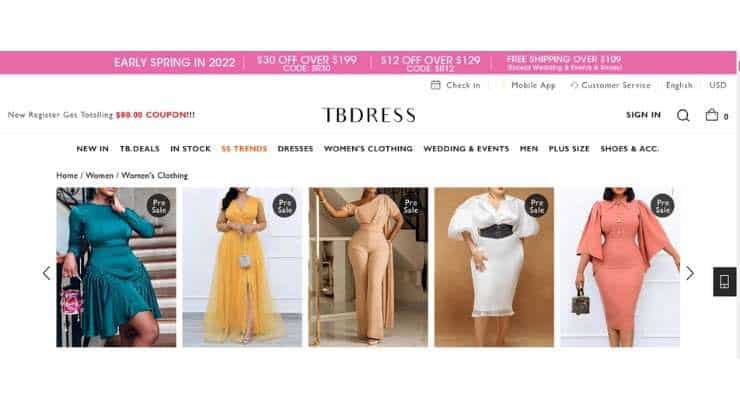Click Pre Sale badge on teal dress
Viewport: 740px width, 410px height.
[x=158, y=206]
